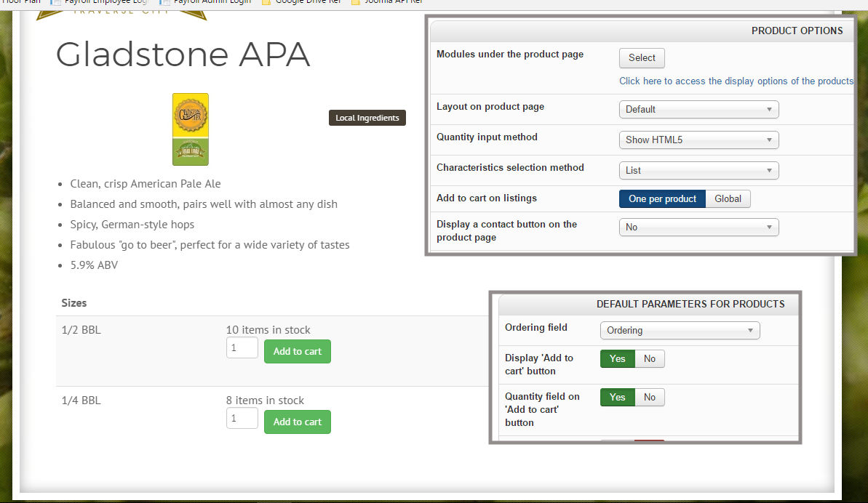Viewport: 868px width, 503px height.
Task: Click the Gladstone APA product image
Action: click(x=191, y=129)
